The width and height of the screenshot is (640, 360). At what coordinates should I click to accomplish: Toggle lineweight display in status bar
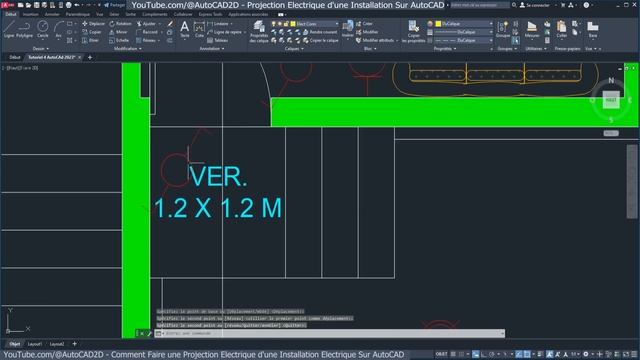540,354
